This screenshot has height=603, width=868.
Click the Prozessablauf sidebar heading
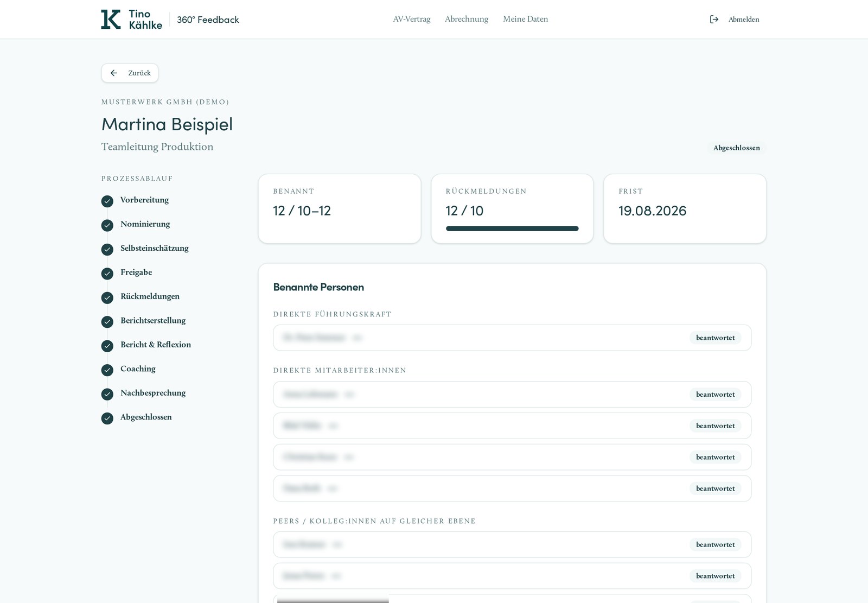[x=137, y=179]
